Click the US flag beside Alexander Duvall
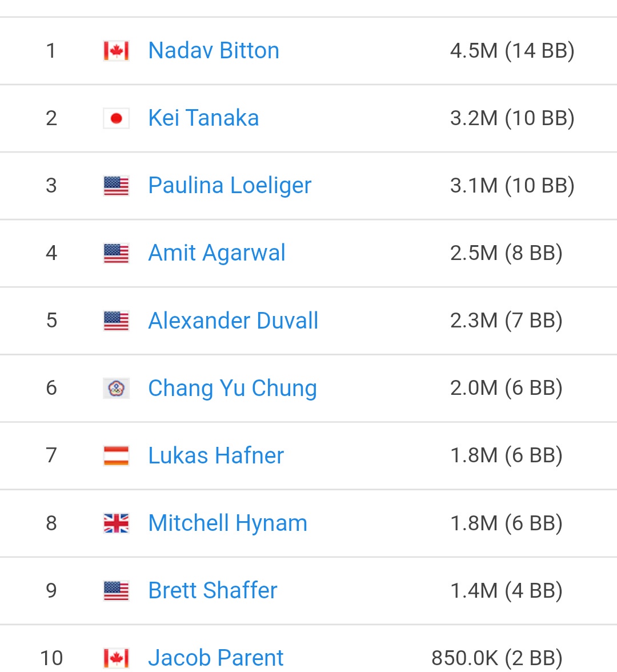 point(116,321)
